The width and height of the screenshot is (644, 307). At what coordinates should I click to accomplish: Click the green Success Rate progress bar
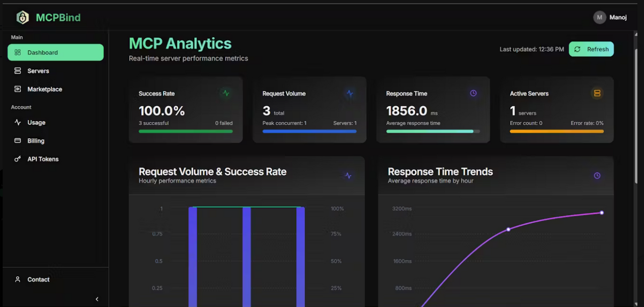coord(186,131)
